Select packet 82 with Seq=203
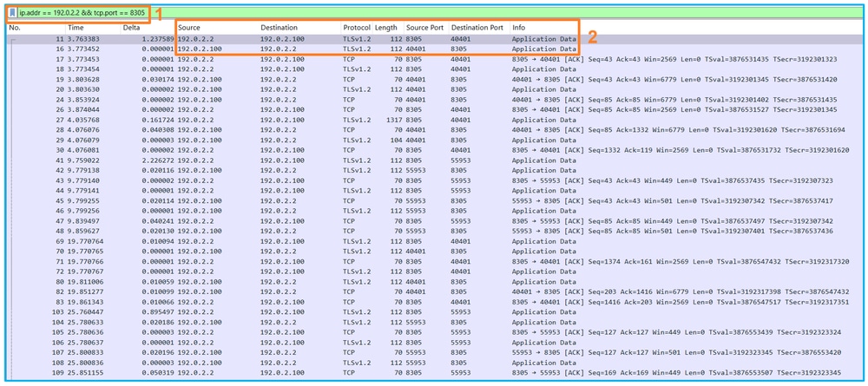 [x=435, y=292]
